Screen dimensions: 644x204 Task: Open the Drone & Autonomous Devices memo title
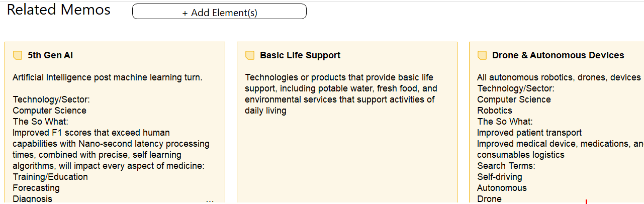pos(558,55)
